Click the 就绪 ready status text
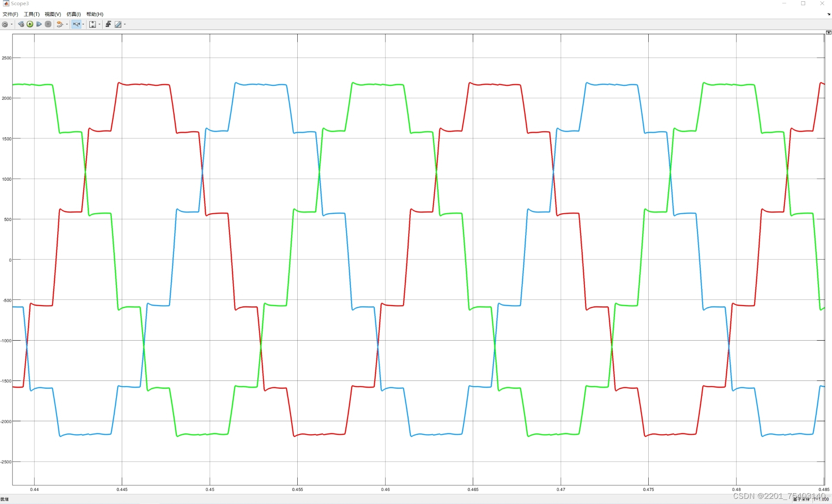The height and width of the screenshot is (504, 832). [5, 499]
